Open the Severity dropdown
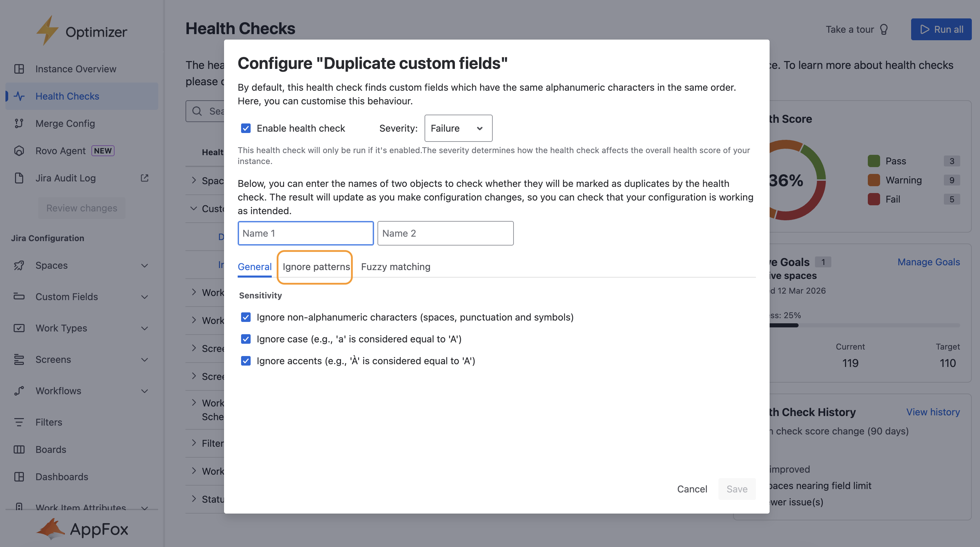 point(458,128)
